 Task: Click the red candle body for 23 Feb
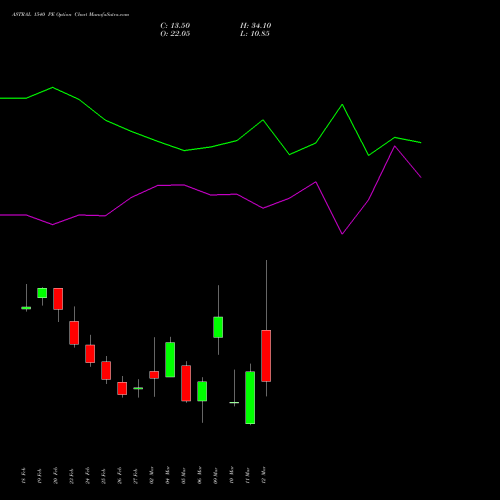[x=74, y=333]
